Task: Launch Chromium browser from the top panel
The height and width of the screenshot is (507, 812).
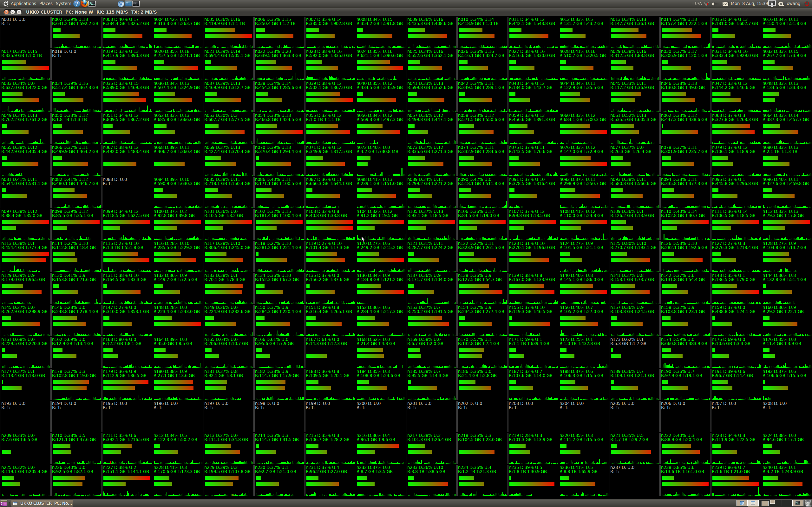Action: [x=121, y=4]
